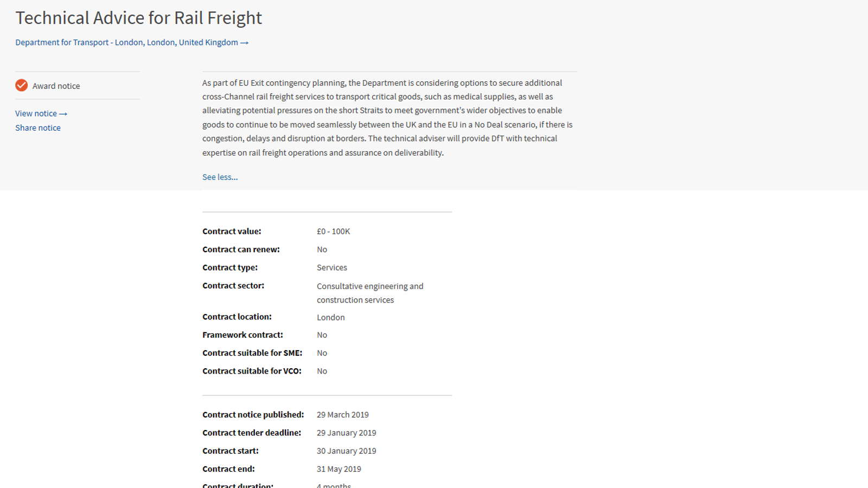Click the orange Award notice checkmark icon
Viewport: 868px width, 488px height.
[22, 85]
